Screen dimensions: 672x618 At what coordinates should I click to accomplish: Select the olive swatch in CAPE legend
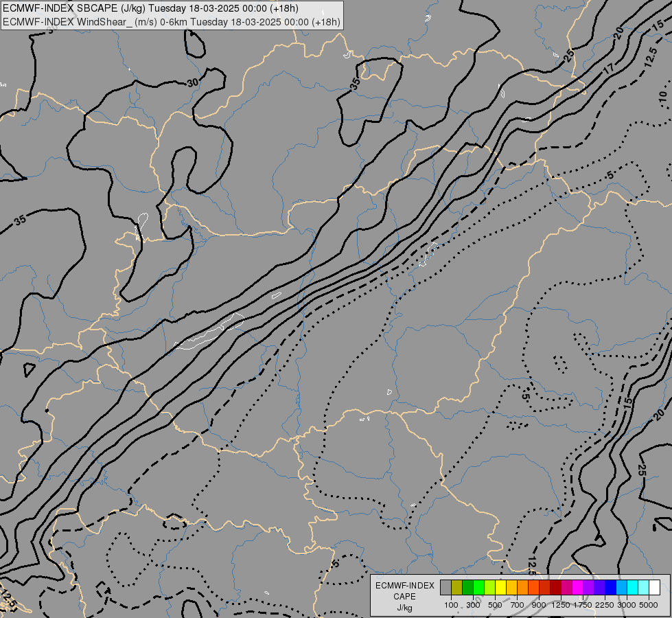click(x=457, y=587)
